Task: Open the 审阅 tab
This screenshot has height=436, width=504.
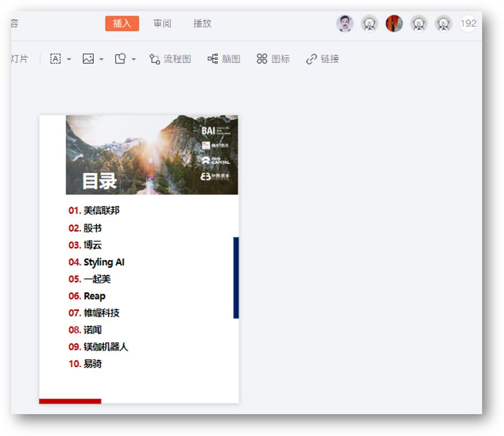Action: (x=162, y=23)
